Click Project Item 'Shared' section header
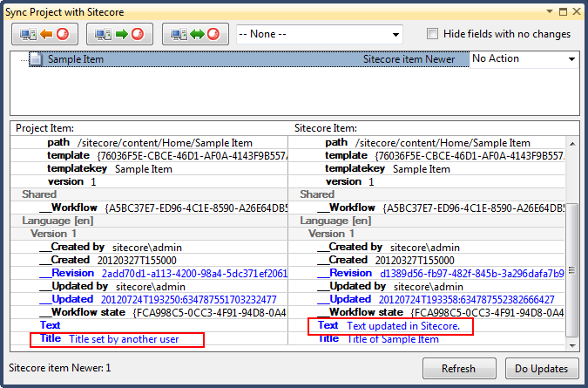This screenshot has height=388, width=588. (149, 194)
